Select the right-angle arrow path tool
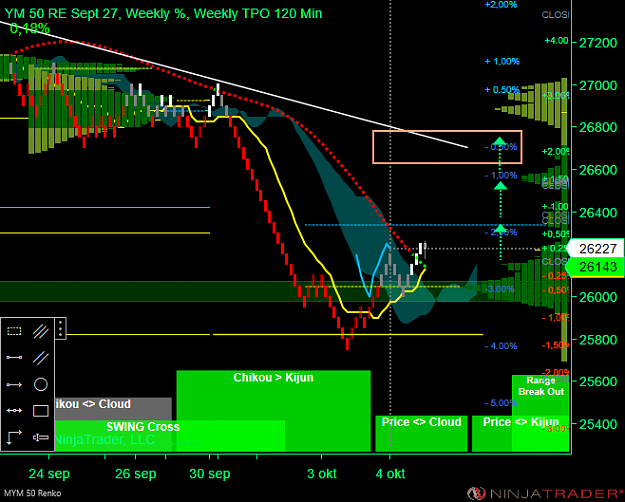The width and height of the screenshot is (625, 502). coord(14,437)
